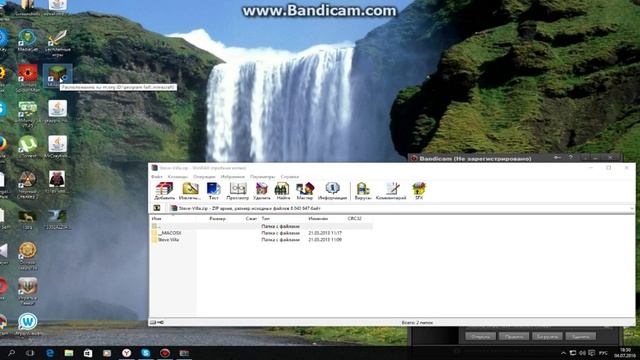Open Skype from the taskbar
Image resolution: width=640 pixels, height=360 pixels.
tap(145, 353)
